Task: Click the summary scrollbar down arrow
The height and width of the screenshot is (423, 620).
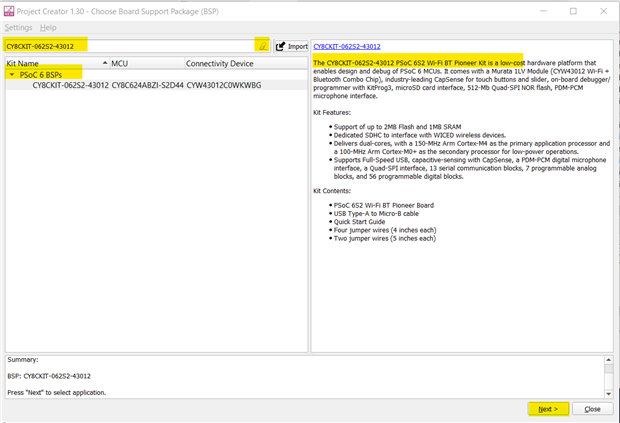Action: [609, 394]
